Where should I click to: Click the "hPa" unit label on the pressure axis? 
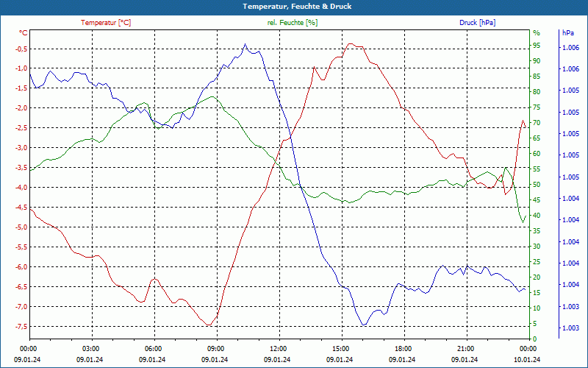[568, 33]
